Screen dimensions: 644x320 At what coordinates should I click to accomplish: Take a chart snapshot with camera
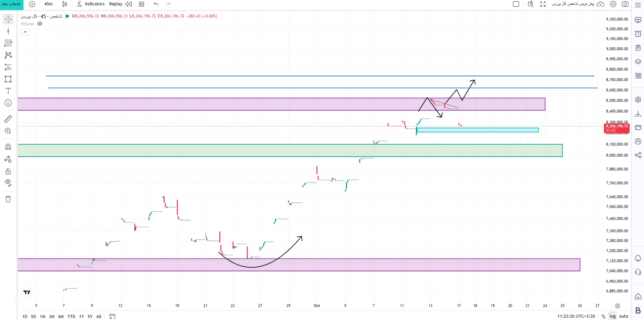[625, 4]
